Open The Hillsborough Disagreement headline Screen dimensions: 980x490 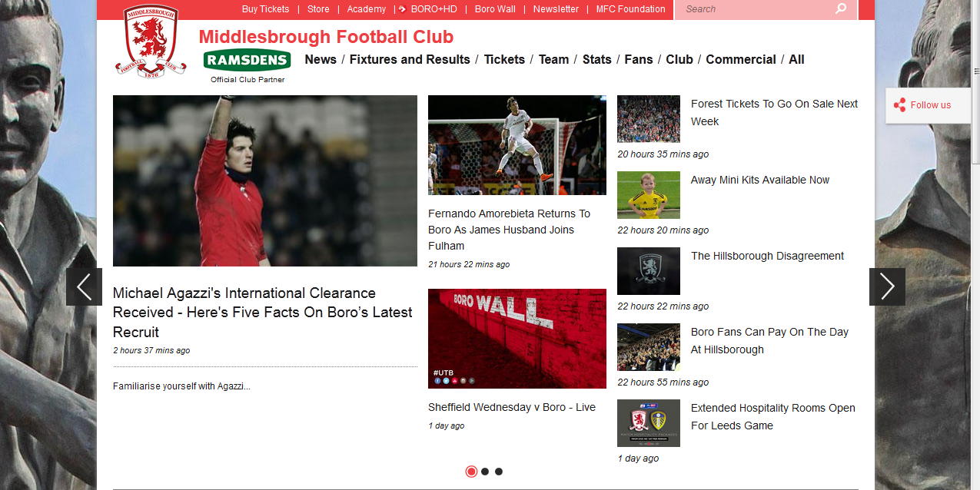click(x=768, y=256)
